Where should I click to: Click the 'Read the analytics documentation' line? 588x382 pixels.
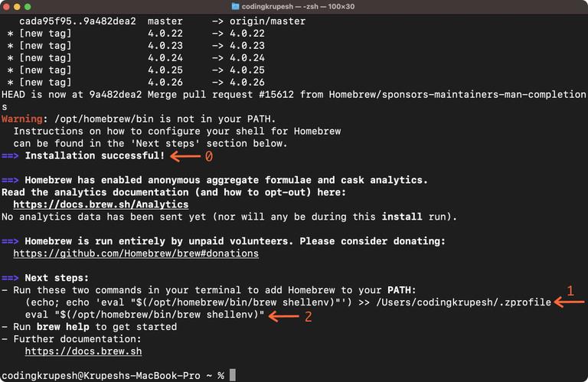(174, 192)
